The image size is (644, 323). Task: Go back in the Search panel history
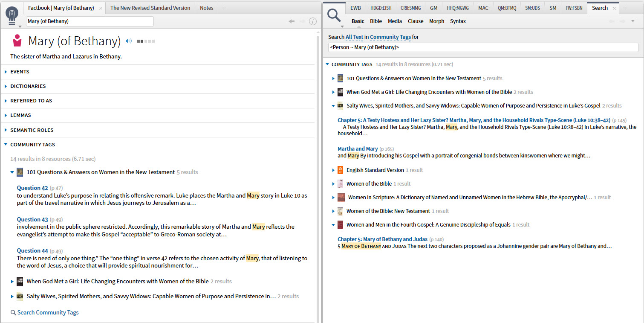tap(612, 21)
